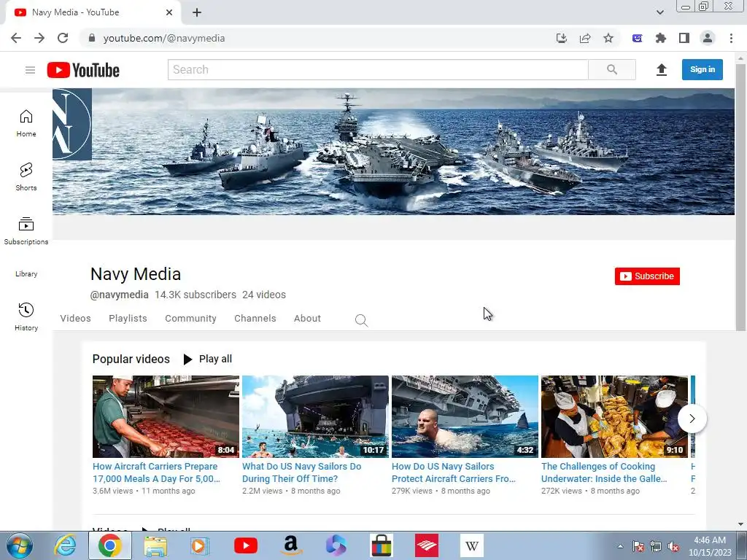Open the Chrome profile avatar
The width and height of the screenshot is (747, 560).
pyautogui.click(x=708, y=38)
